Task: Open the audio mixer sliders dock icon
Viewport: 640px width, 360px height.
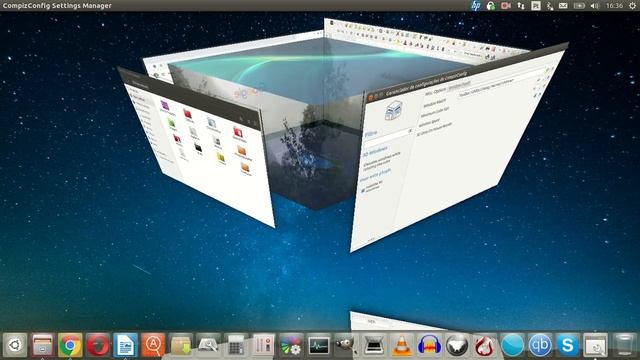Action: pos(263,345)
